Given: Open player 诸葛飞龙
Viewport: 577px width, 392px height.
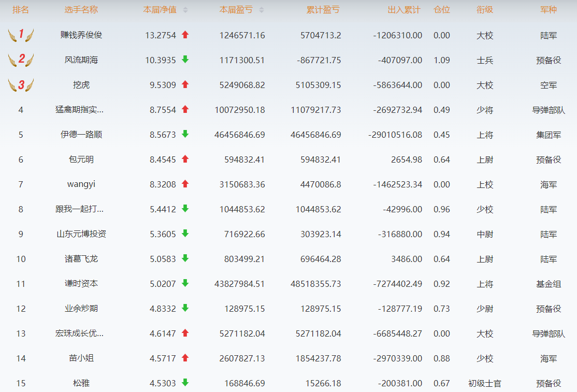Looking at the screenshot, I should 81,259.
